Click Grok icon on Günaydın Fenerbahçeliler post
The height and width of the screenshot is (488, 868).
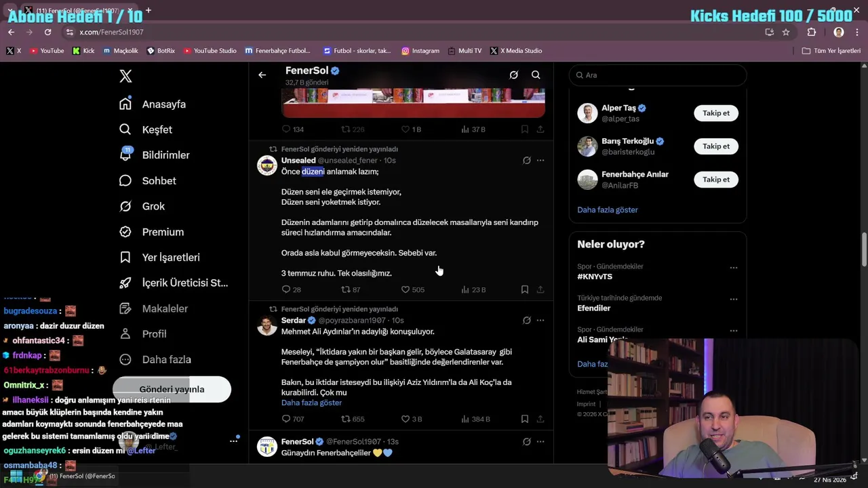[x=526, y=442]
